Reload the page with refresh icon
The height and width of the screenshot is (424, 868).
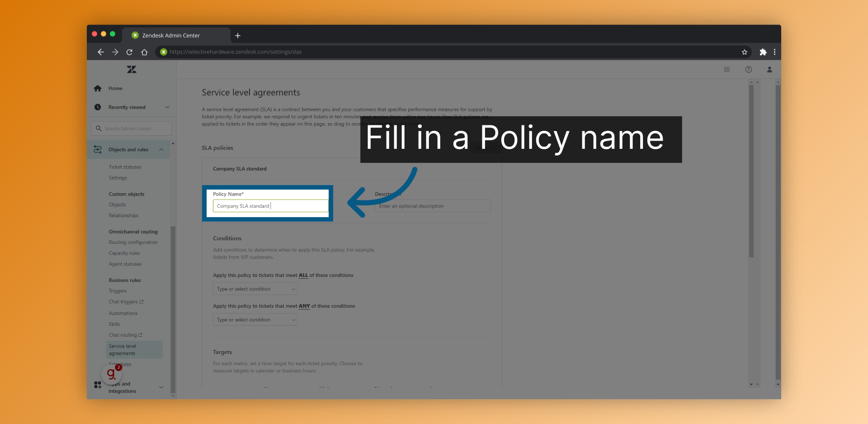pos(130,52)
